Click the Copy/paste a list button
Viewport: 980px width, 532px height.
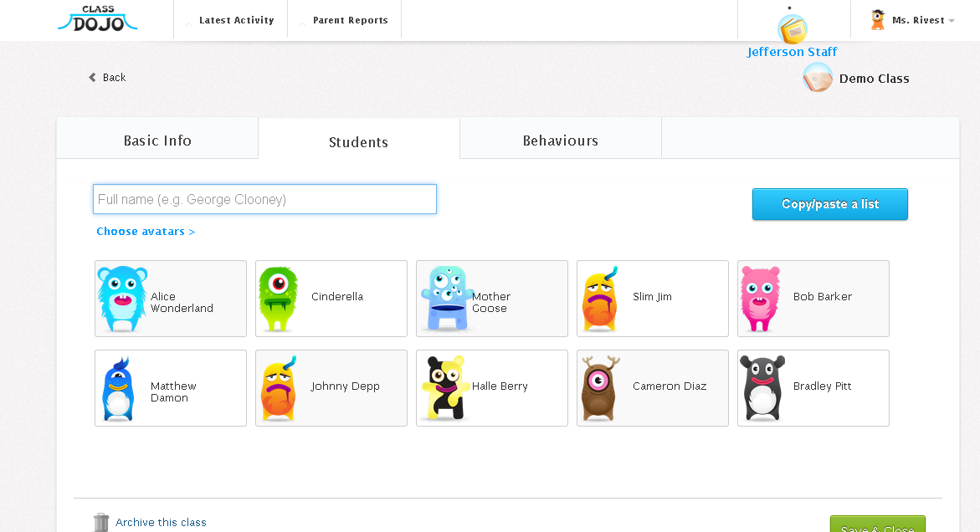[x=829, y=203]
